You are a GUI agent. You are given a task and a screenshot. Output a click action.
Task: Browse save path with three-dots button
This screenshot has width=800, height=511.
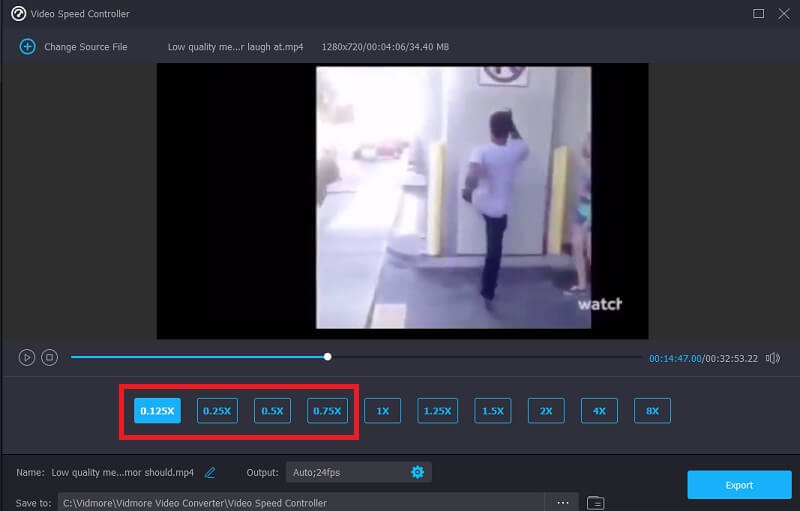tap(562, 502)
